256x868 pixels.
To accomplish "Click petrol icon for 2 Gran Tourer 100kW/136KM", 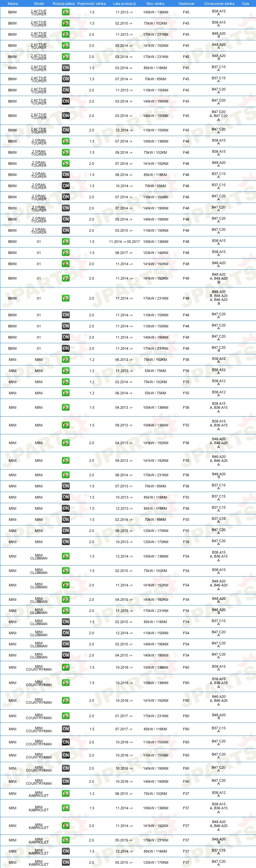I will pos(65,141).
